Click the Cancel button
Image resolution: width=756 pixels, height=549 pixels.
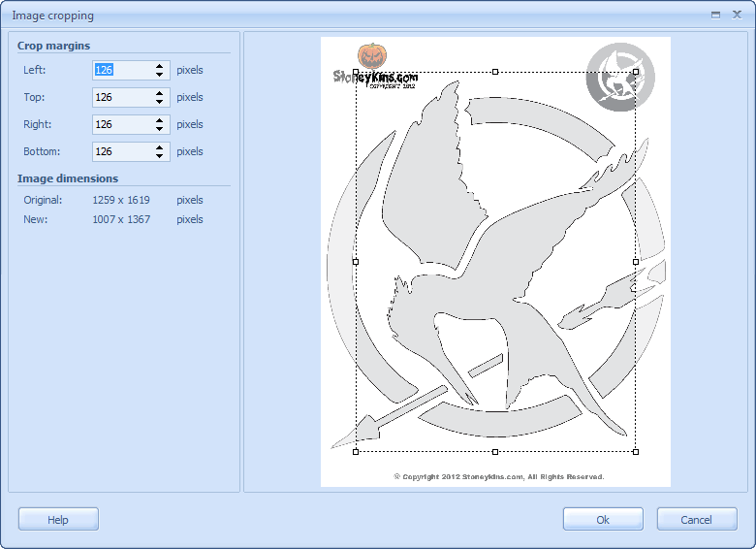(x=697, y=519)
